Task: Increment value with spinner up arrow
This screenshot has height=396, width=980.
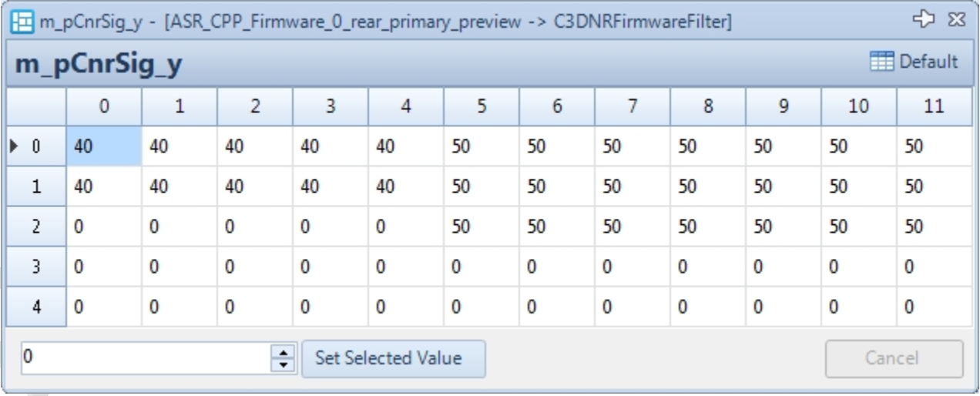Action: 284,354
